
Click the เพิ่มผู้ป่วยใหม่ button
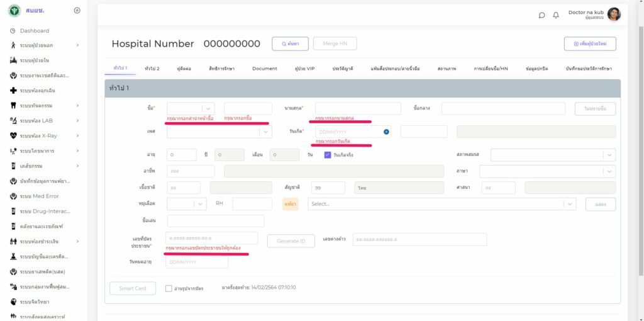coord(590,43)
